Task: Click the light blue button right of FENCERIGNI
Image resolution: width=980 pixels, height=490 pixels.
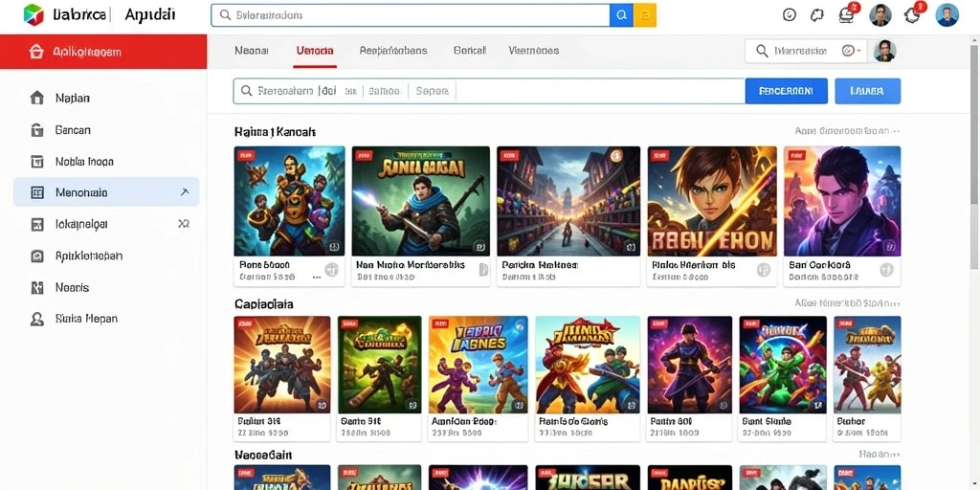Action: coord(867,91)
